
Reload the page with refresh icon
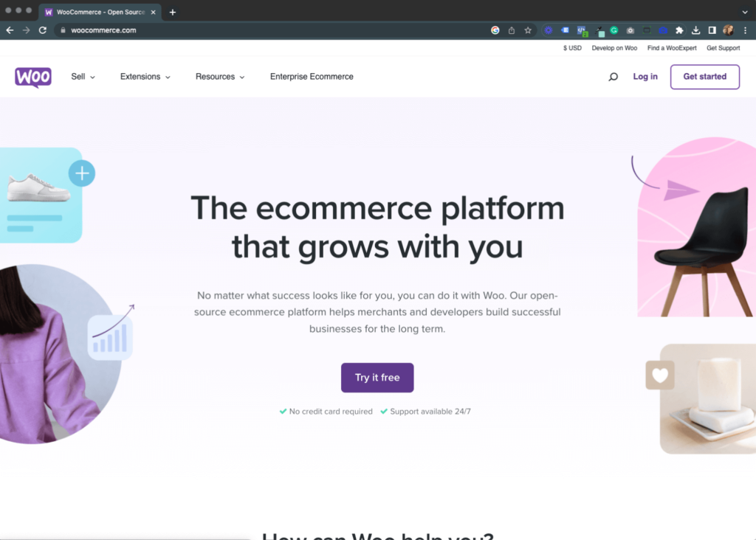[42, 30]
